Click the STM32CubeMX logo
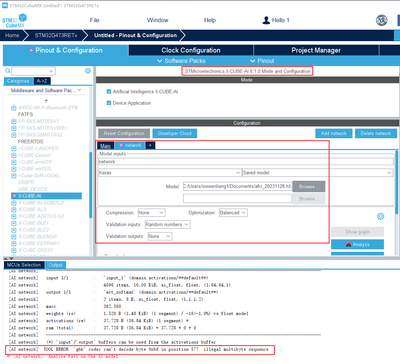This screenshot has height=364, width=400. point(14,21)
